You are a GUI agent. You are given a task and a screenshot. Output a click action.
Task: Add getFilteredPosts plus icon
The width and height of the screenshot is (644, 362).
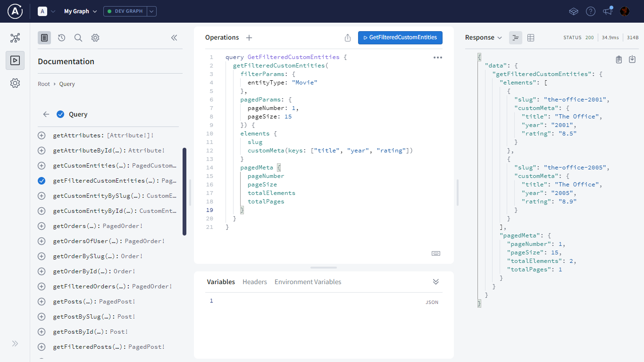pyautogui.click(x=42, y=347)
